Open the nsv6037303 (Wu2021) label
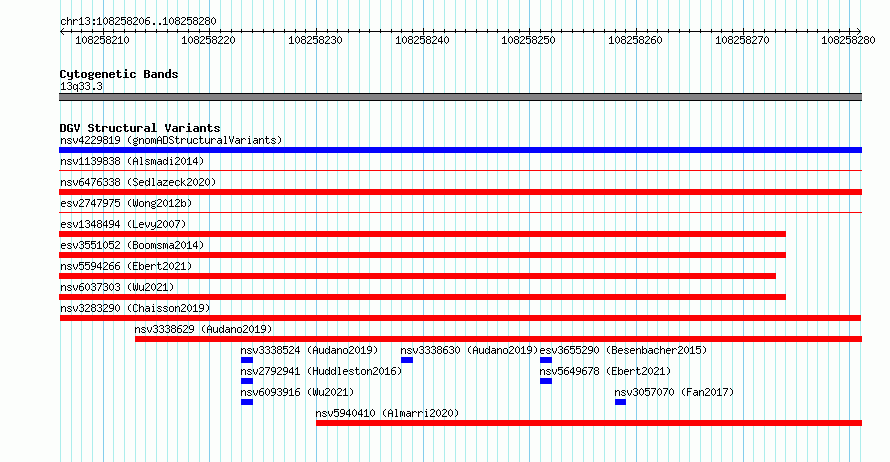 coord(117,287)
